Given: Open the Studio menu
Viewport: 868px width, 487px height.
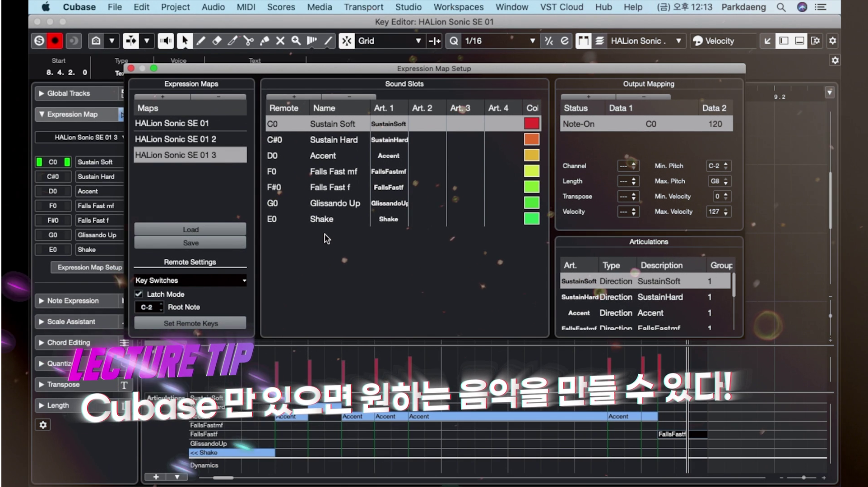Looking at the screenshot, I should (x=408, y=7).
